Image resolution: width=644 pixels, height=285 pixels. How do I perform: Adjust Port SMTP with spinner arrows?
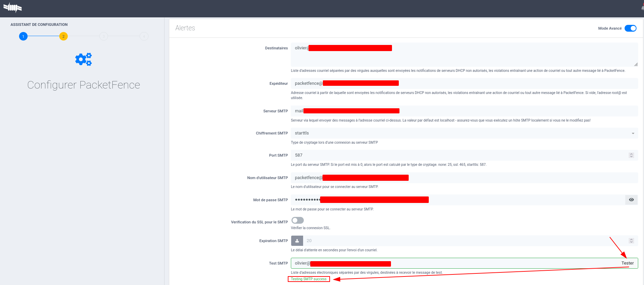pos(631,155)
